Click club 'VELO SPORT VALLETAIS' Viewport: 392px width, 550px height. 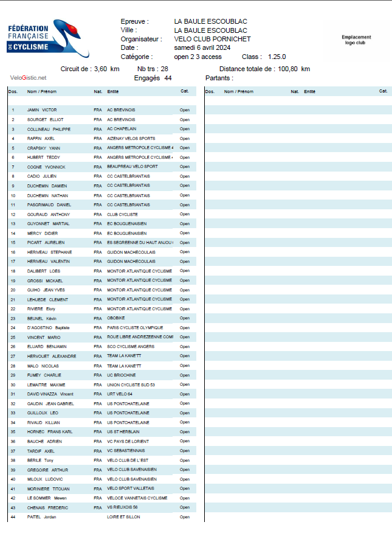[131, 489]
